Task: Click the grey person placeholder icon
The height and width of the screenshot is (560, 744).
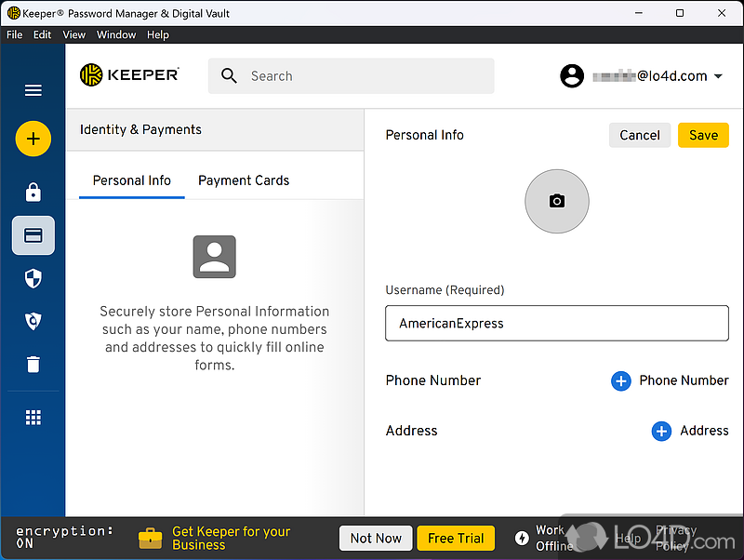Action: point(215,257)
